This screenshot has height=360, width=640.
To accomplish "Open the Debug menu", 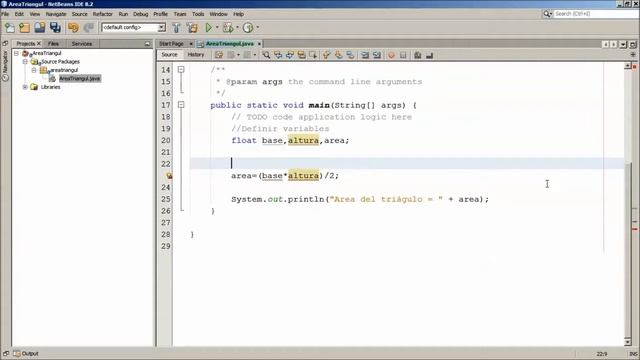I will 140,14.
